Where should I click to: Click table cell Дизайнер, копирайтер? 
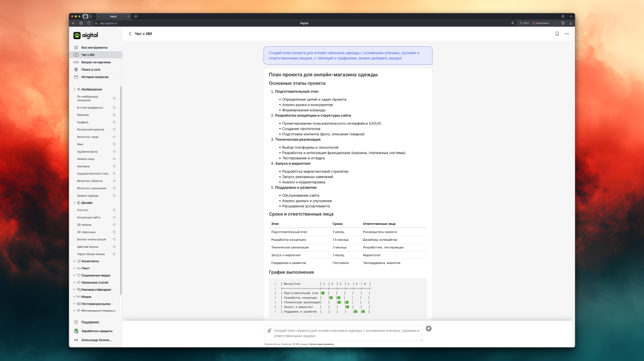click(x=380, y=239)
